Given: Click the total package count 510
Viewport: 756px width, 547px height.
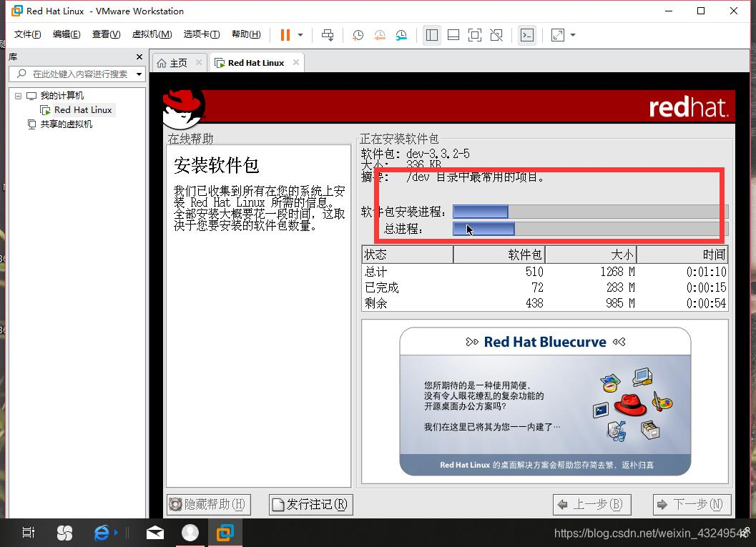Looking at the screenshot, I should [534, 272].
